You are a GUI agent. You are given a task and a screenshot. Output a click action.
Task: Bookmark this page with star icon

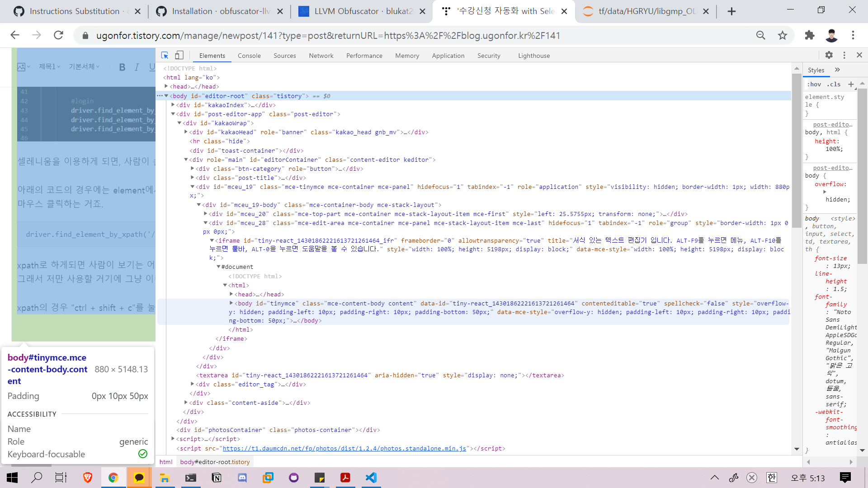(x=783, y=35)
